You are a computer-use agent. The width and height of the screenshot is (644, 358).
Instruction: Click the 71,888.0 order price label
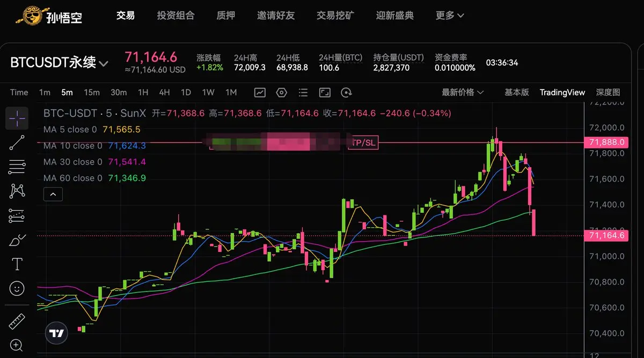click(605, 142)
